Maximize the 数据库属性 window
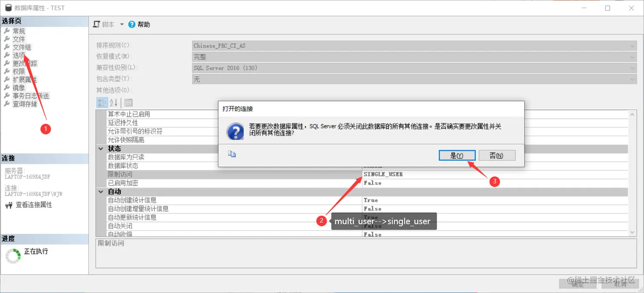 (x=608, y=8)
